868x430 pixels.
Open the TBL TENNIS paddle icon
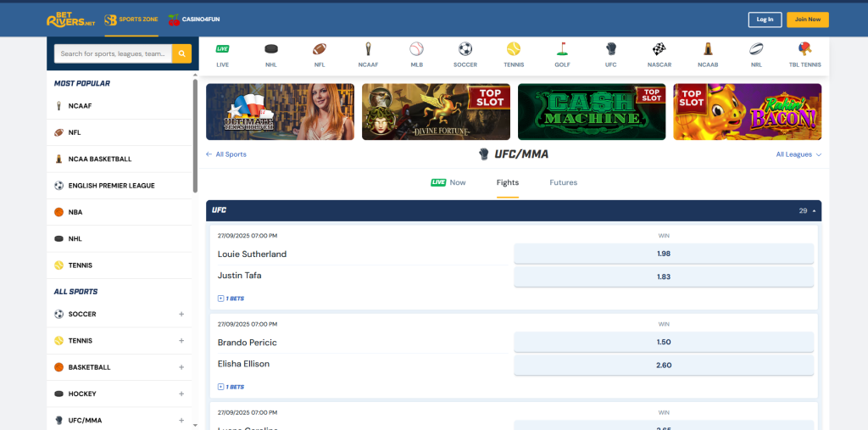point(805,48)
